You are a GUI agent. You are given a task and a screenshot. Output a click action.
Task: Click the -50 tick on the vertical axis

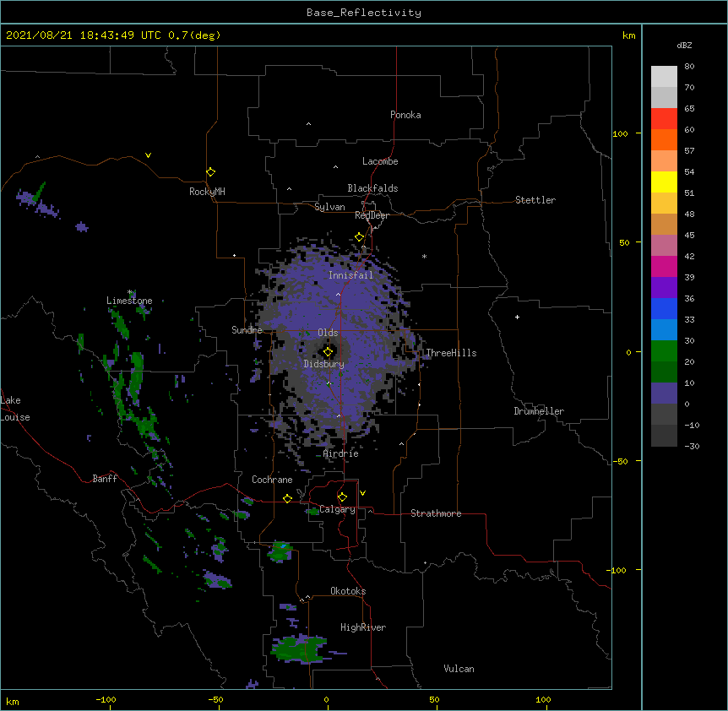(620, 461)
